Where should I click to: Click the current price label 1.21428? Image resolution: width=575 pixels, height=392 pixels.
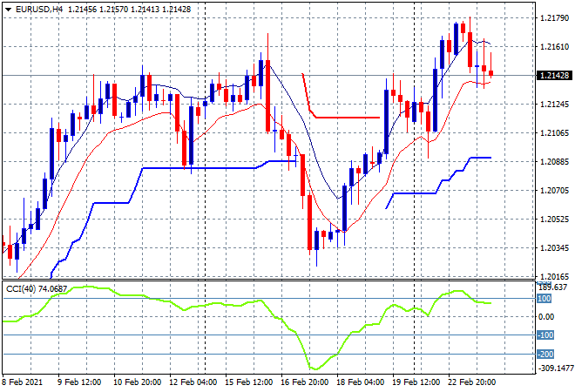pos(554,76)
